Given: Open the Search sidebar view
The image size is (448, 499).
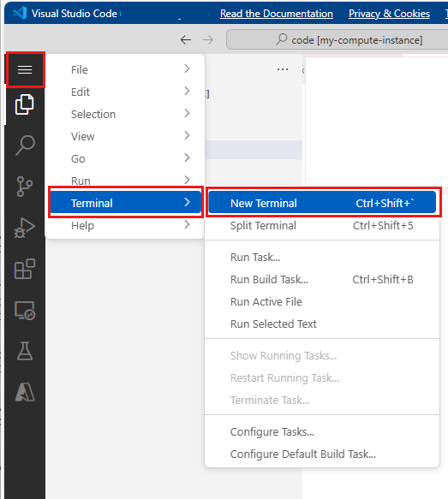Looking at the screenshot, I should coord(25,146).
